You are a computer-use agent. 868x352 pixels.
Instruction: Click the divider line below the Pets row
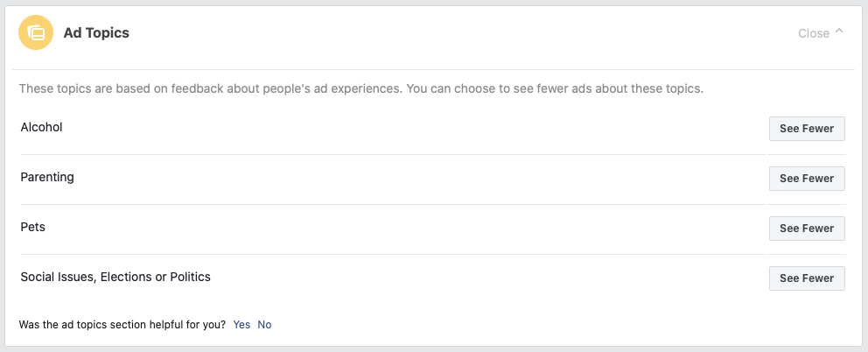(x=433, y=255)
